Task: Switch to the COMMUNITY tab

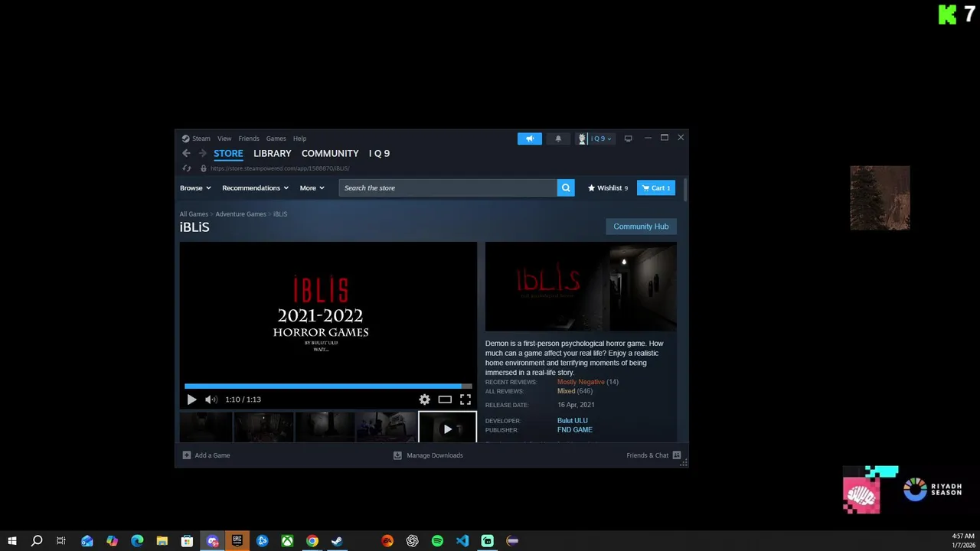Action: click(x=330, y=153)
